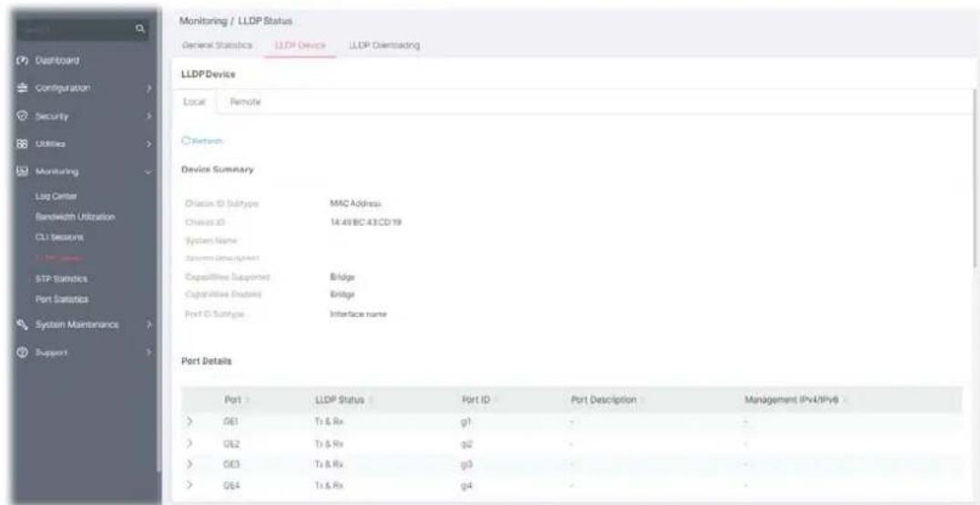Image resolution: width=980 pixels, height=505 pixels.
Task: Open the LLDP Overloading tab
Action: tap(383, 45)
